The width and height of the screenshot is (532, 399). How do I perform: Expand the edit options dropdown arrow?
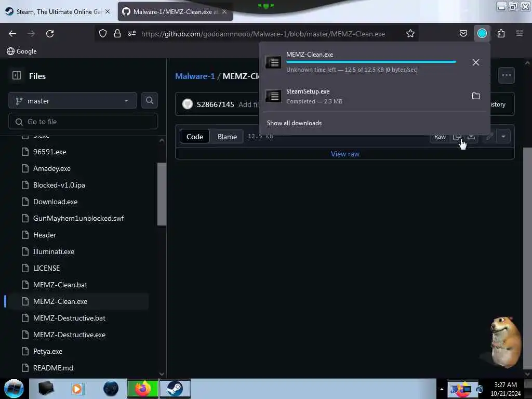pyautogui.click(x=503, y=137)
